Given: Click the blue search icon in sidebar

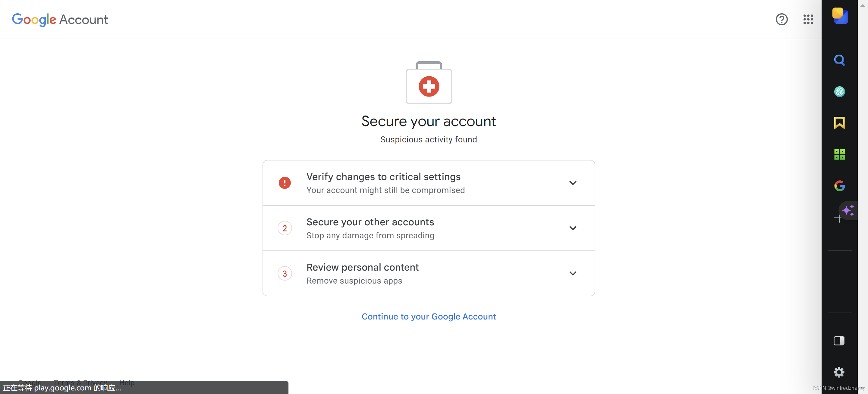Looking at the screenshot, I should (839, 60).
